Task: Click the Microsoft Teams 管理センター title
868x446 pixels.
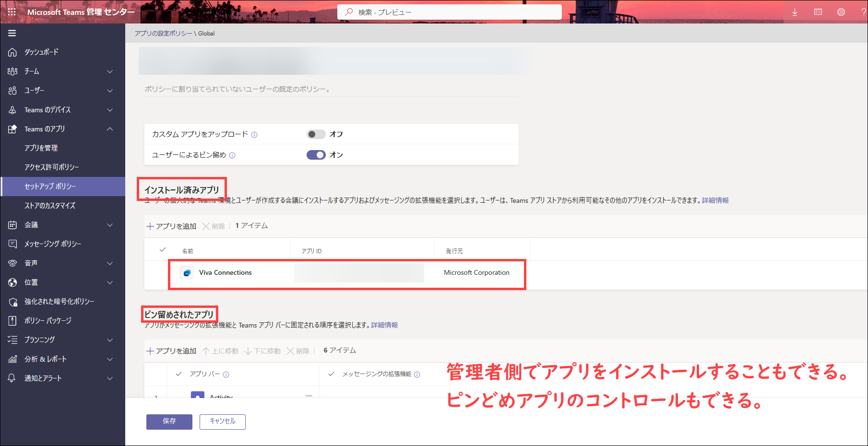Action: click(81, 12)
